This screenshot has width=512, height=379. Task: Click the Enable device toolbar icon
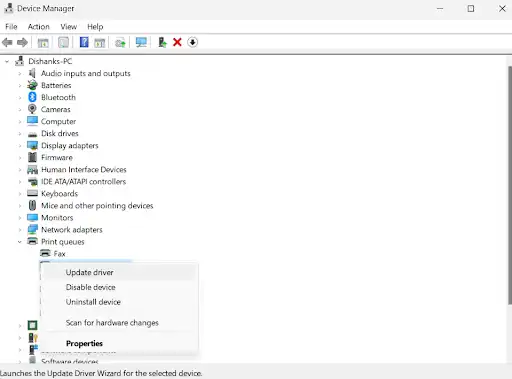coord(162,42)
